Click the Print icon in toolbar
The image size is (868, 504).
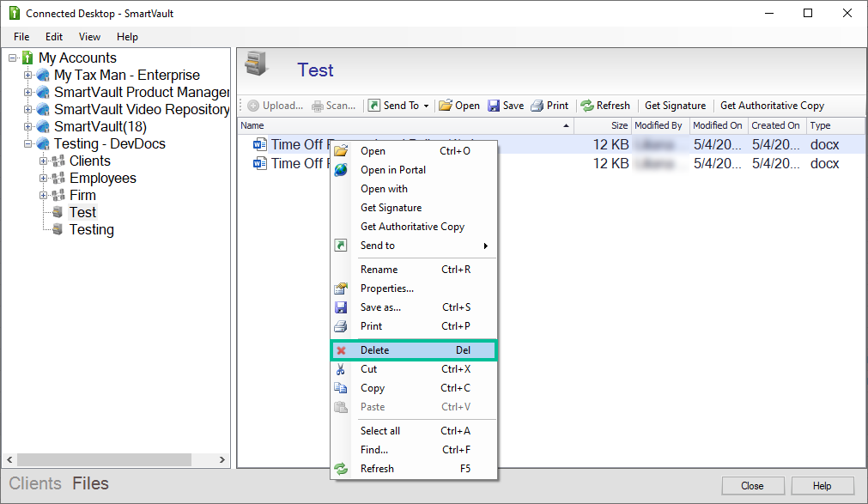[x=537, y=106]
